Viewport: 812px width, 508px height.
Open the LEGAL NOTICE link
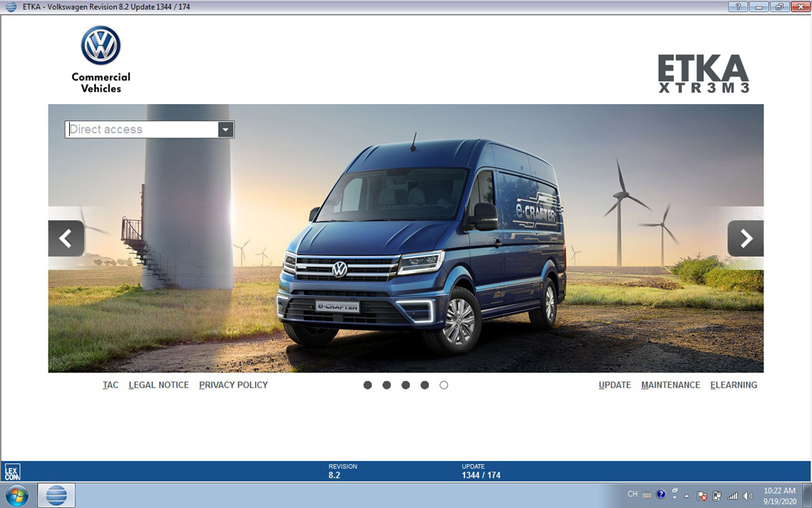point(158,385)
